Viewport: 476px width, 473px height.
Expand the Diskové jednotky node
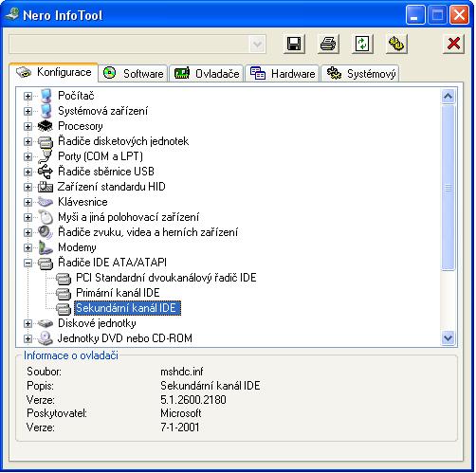(27, 323)
